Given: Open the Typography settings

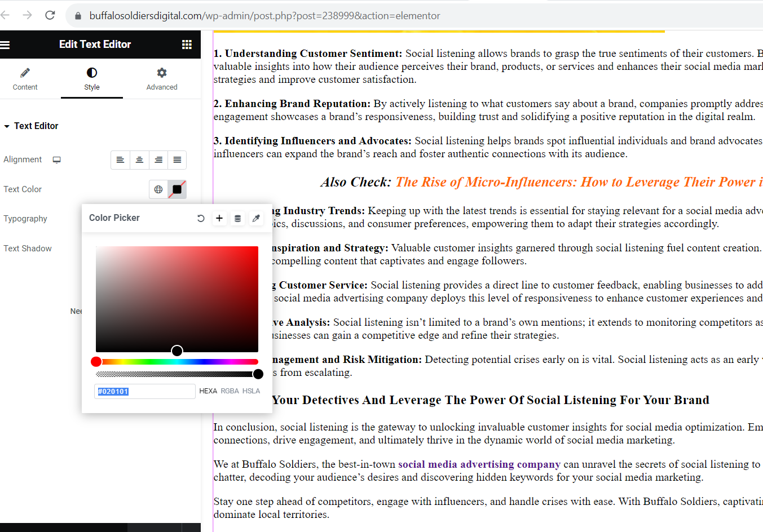Looking at the screenshot, I should [x=25, y=219].
